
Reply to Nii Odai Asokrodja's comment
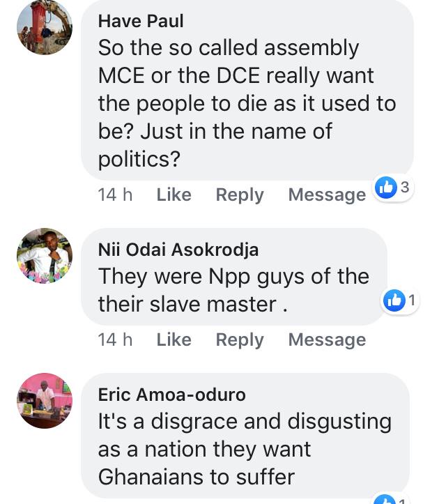click(240, 339)
